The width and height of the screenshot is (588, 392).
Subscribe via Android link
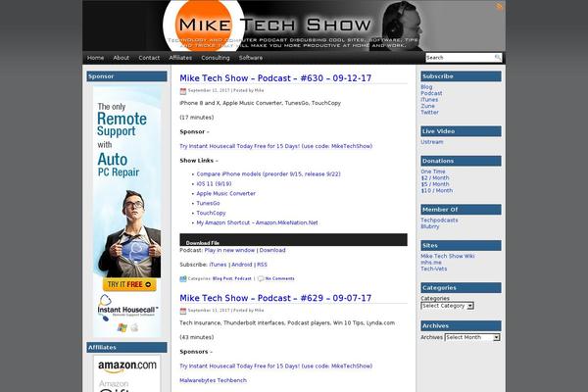coord(242,265)
